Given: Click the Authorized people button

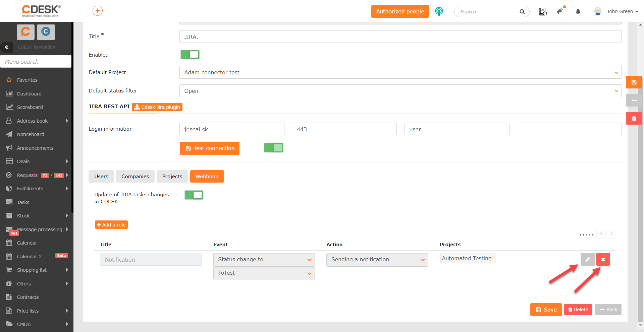Looking at the screenshot, I should [400, 11].
